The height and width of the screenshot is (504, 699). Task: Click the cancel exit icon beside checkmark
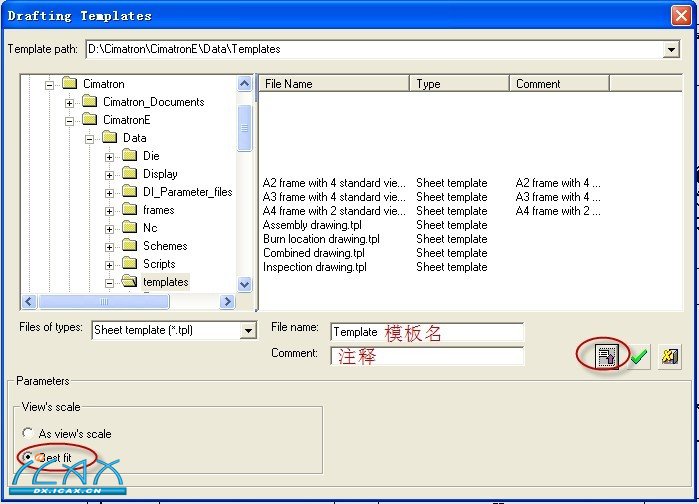pyautogui.click(x=670, y=356)
